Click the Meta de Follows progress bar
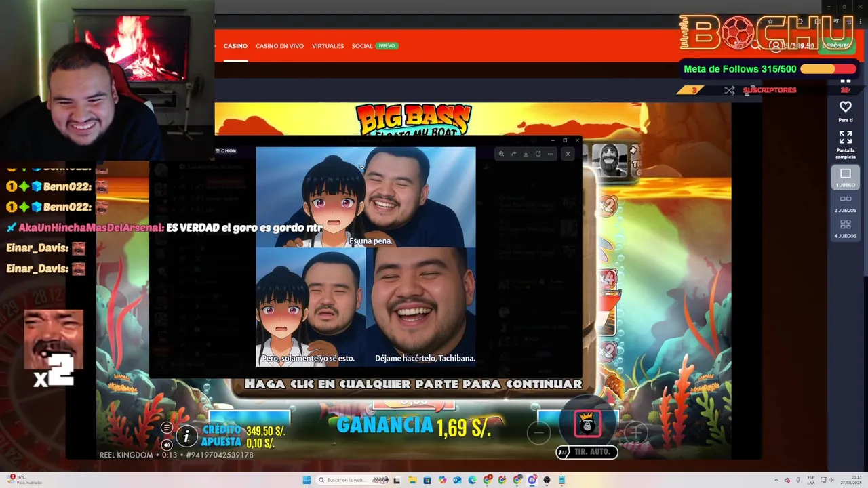The width and height of the screenshot is (868, 488). coord(828,69)
